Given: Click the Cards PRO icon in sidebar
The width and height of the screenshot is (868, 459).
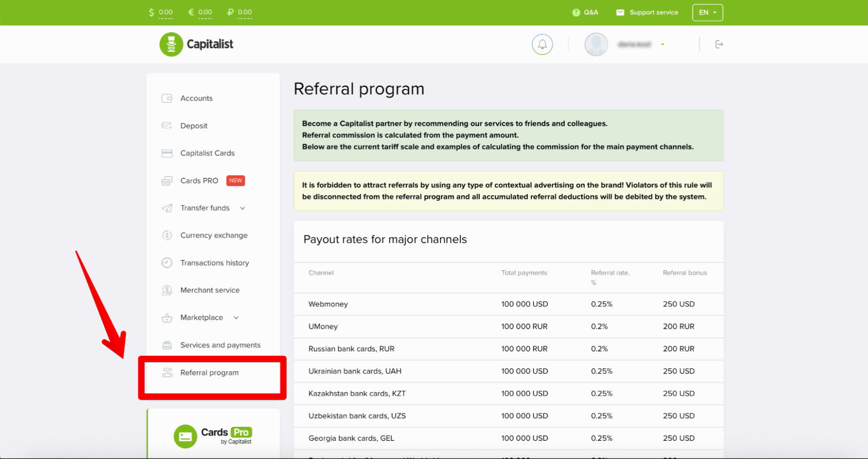Looking at the screenshot, I should tap(167, 180).
